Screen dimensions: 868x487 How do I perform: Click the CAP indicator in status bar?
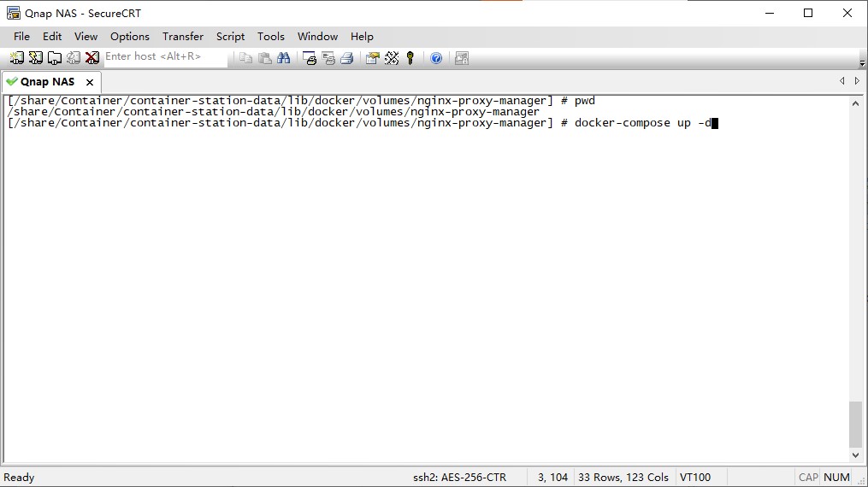(x=808, y=477)
